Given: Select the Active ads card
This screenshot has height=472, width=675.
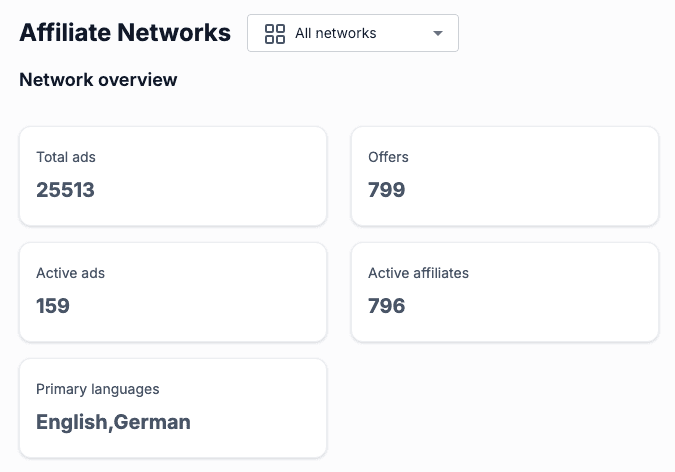Looking at the screenshot, I should click(173, 292).
